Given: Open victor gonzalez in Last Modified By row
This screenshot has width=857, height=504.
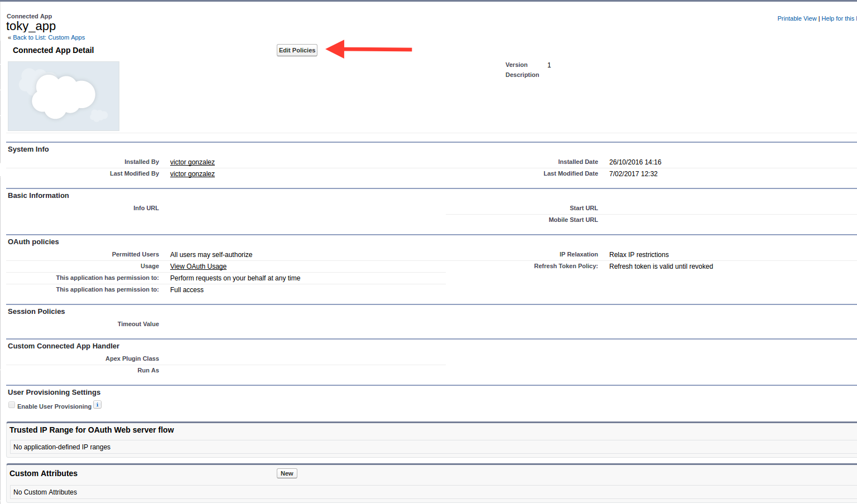Looking at the screenshot, I should 192,174.
